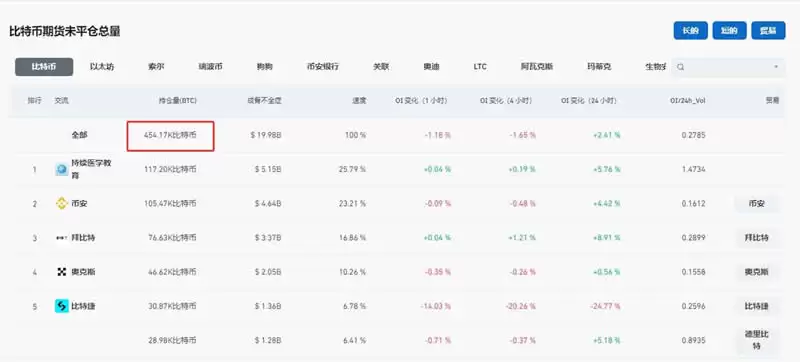Click the 16.86 % share value
The image size is (800, 362).
tap(353, 238)
